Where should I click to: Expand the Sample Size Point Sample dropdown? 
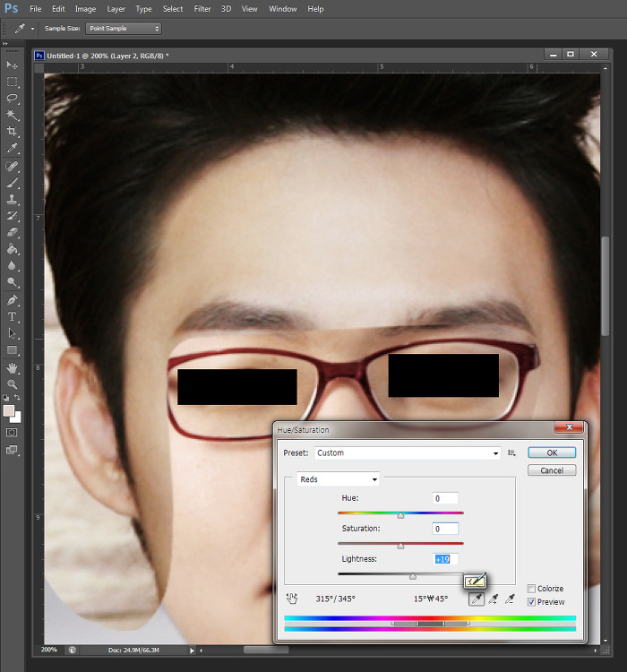click(124, 29)
